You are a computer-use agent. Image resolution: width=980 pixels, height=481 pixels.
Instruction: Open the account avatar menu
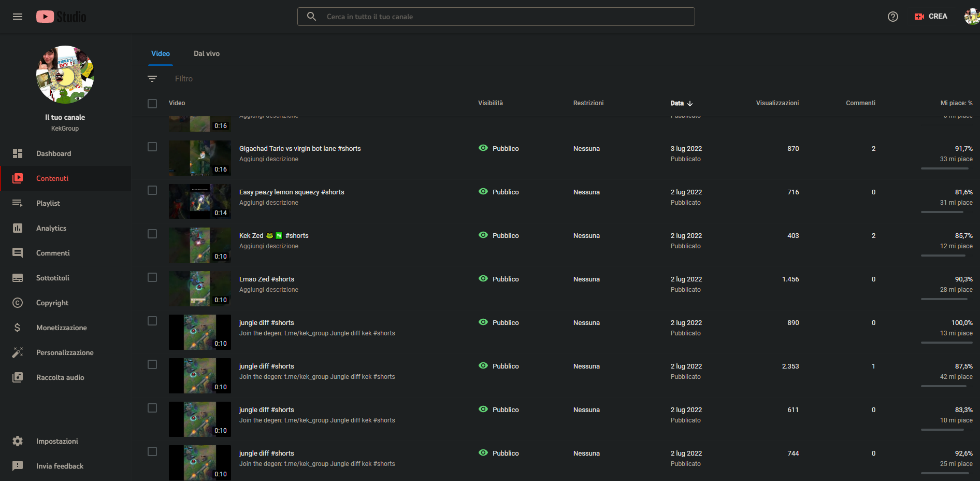[x=972, y=17]
